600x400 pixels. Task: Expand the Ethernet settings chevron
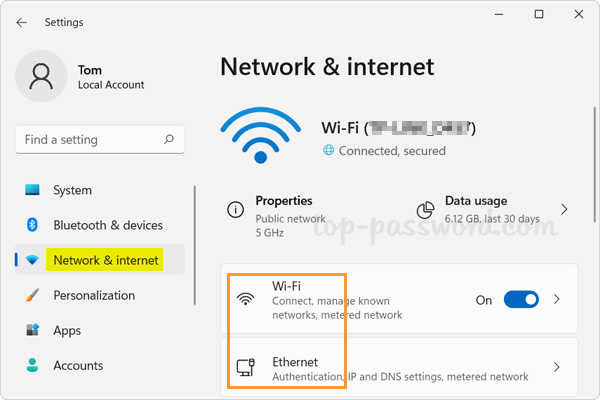(557, 368)
